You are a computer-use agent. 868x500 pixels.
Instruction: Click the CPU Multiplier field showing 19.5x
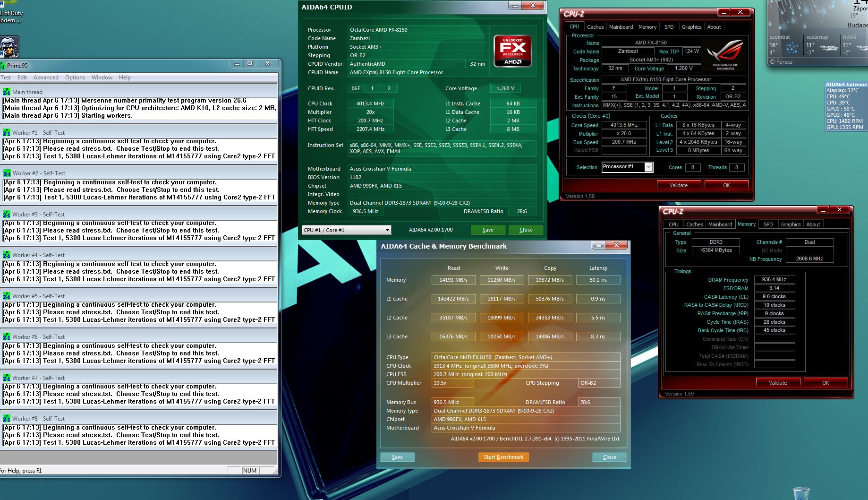pyautogui.click(x=453, y=383)
